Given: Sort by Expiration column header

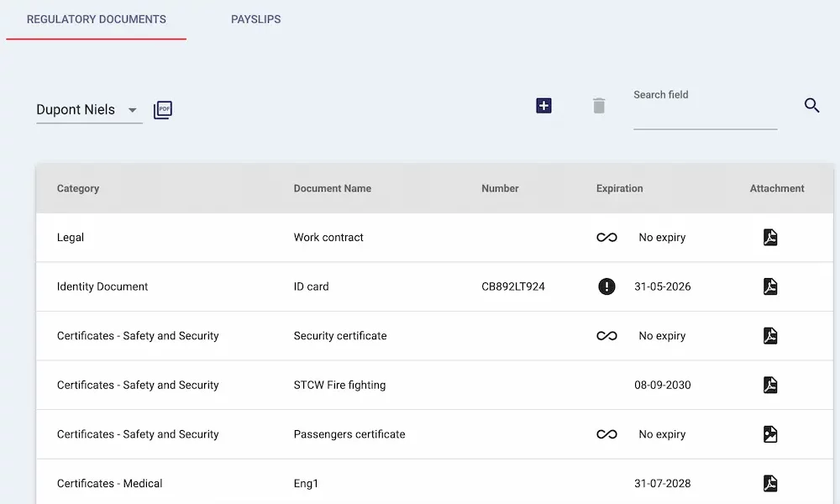Looking at the screenshot, I should (619, 188).
